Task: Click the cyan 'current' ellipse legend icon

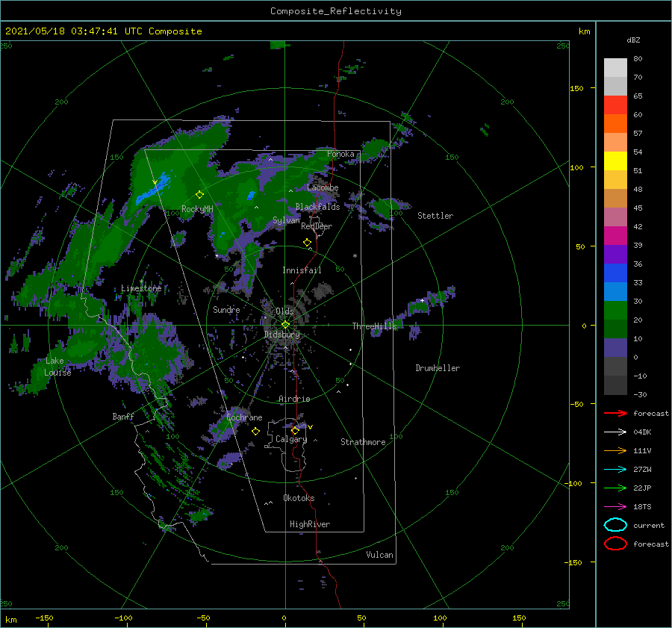Action: (615, 525)
